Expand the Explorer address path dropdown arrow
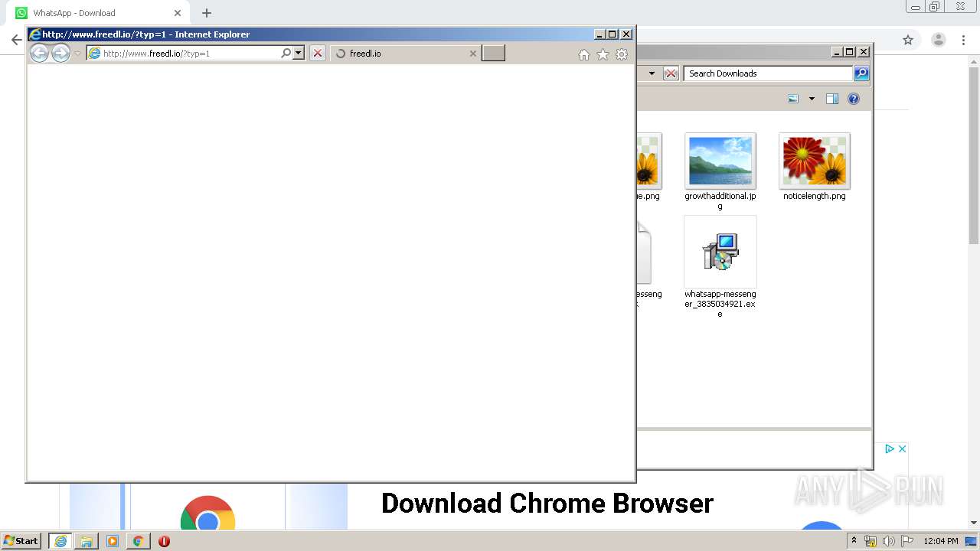980x551 pixels. pyautogui.click(x=652, y=73)
